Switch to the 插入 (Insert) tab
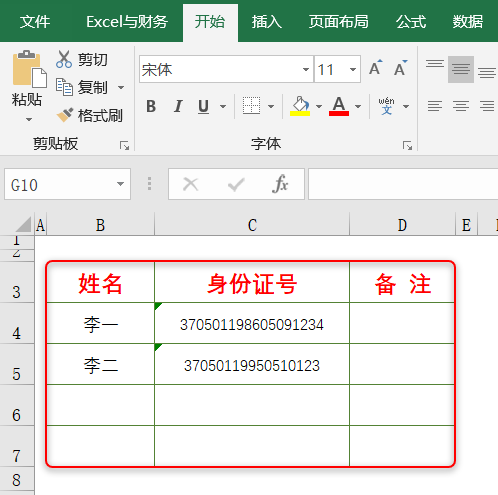The height and width of the screenshot is (495, 498). (267, 22)
